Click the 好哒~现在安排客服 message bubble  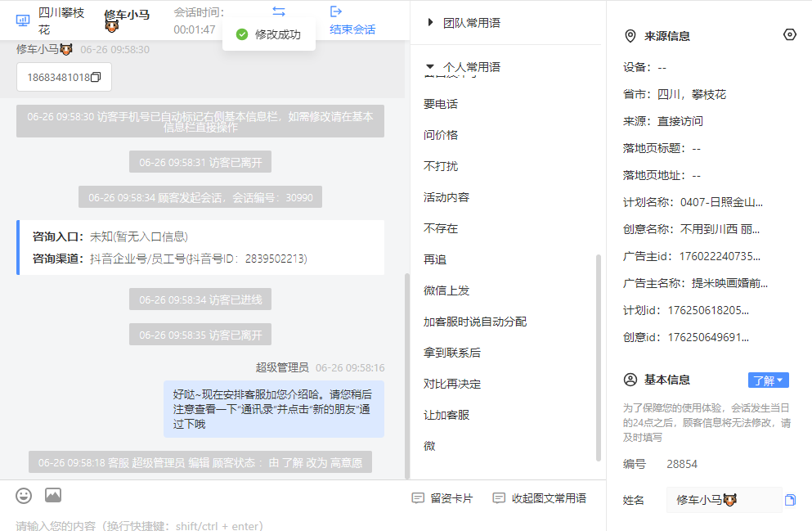point(274,409)
